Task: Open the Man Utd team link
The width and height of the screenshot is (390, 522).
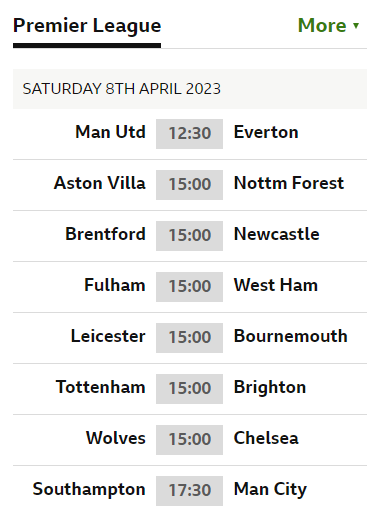Action: (x=110, y=132)
